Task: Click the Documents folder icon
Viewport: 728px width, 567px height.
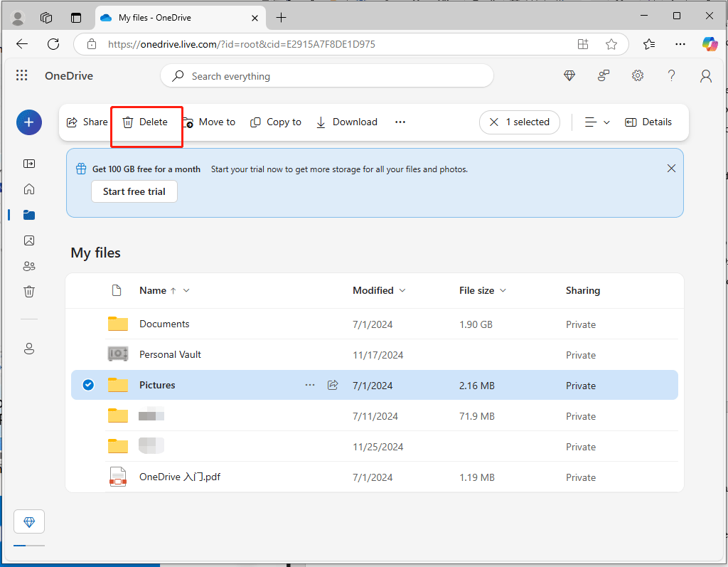Action: coord(118,324)
